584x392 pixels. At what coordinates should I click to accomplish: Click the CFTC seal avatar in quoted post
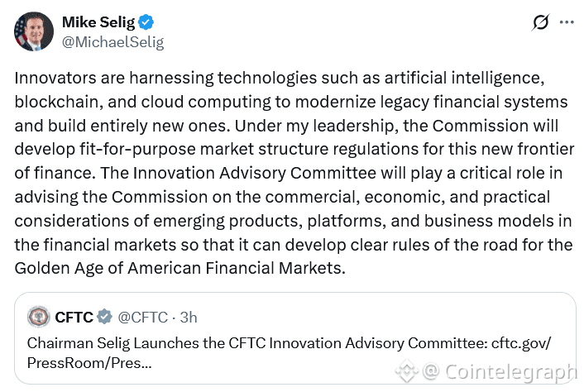38,317
